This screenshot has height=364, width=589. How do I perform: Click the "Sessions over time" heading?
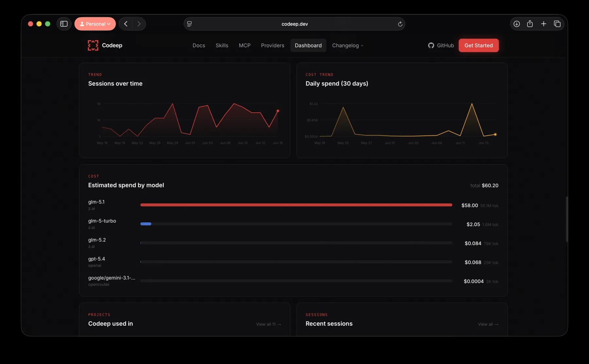pos(115,84)
